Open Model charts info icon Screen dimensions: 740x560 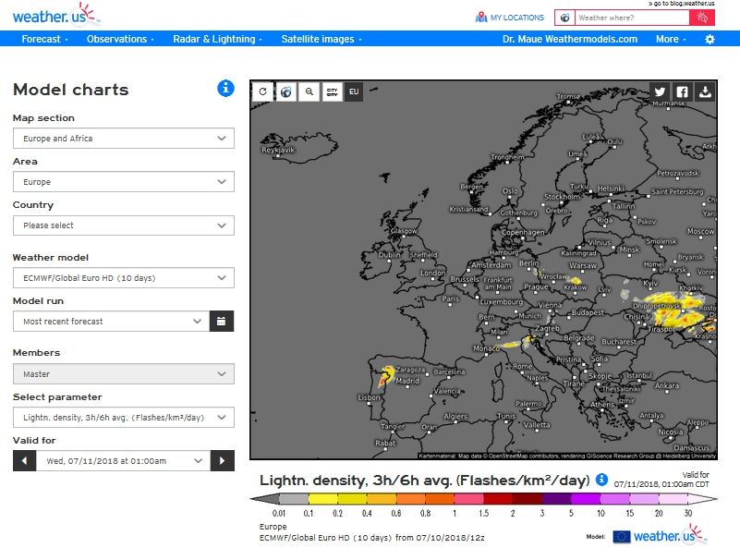(x=225, y=89)
